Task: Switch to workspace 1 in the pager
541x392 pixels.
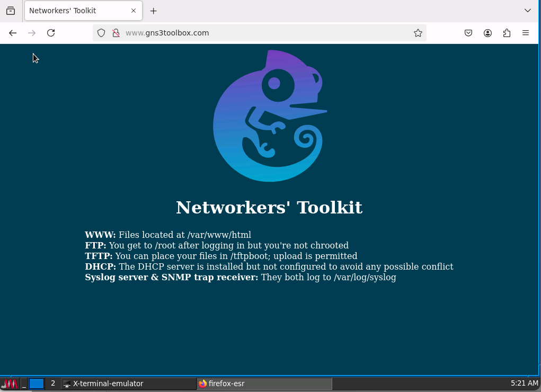Action: pyautogui.click(x=37, y=384)
